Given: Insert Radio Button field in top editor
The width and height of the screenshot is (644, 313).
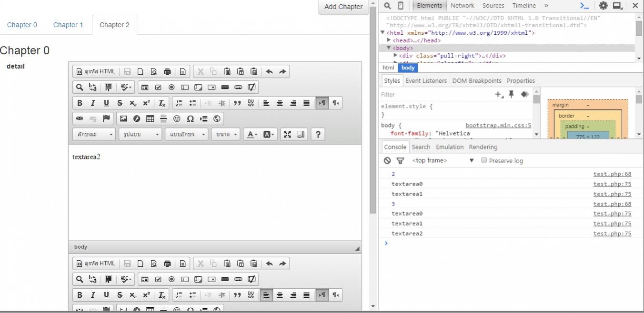Looking at the screenshot, I should coord(171,87).
